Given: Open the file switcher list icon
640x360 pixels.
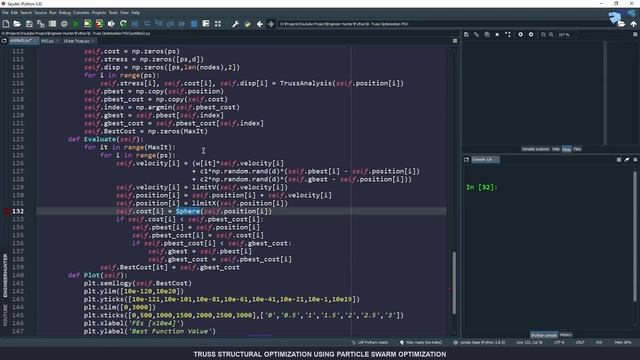Looking at the screenshot, I should coord(52,24).
